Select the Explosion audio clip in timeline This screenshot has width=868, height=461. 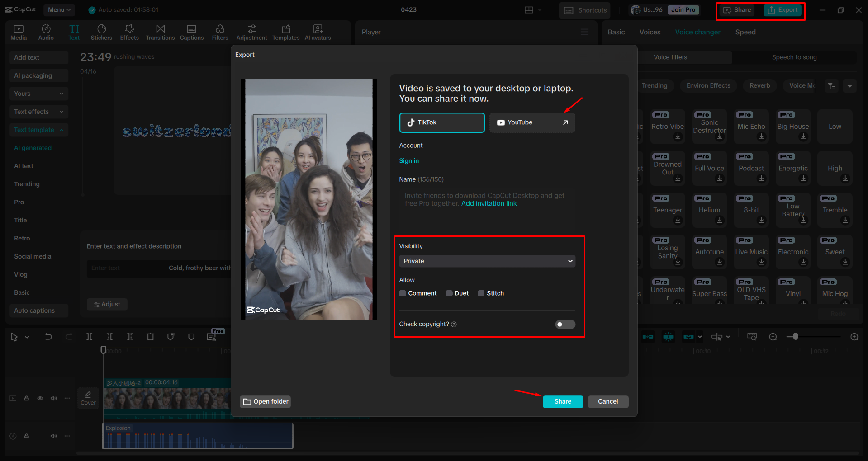[197, 435]
